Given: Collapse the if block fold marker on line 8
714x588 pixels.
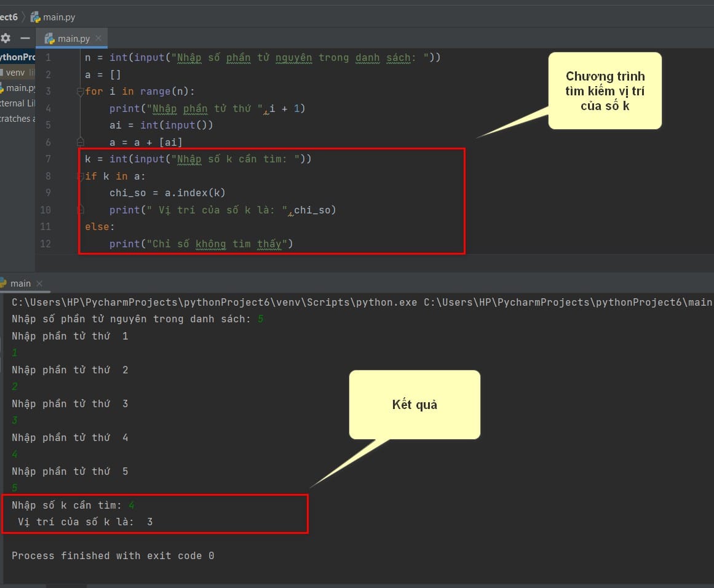Looking at the screenshot, I should click(x=81, y=177).
